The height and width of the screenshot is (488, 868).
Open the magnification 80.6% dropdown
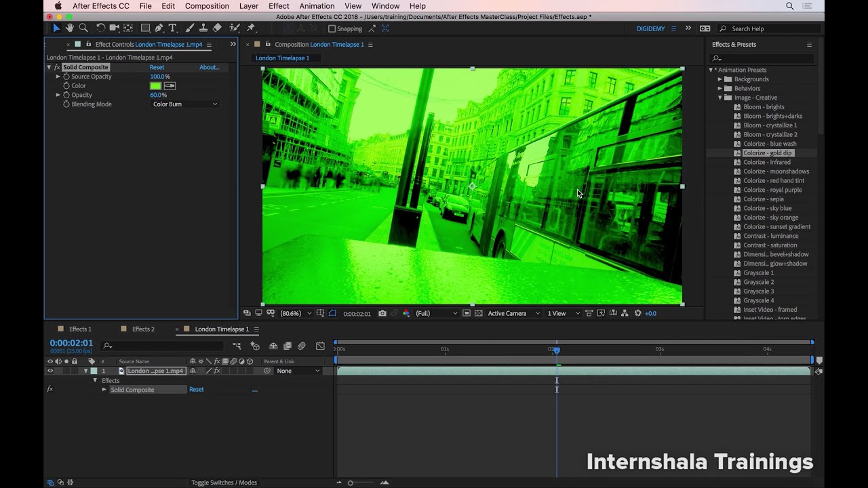pyautogui.click(x=296, y=313)
